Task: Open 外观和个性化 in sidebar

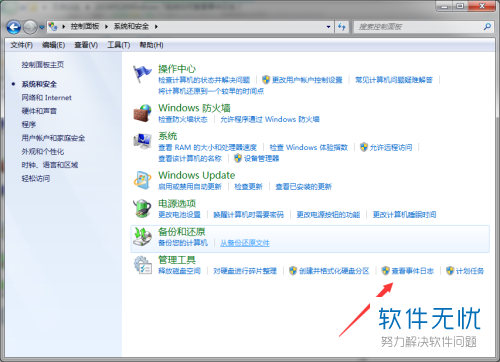Action: tap(43, 151)
